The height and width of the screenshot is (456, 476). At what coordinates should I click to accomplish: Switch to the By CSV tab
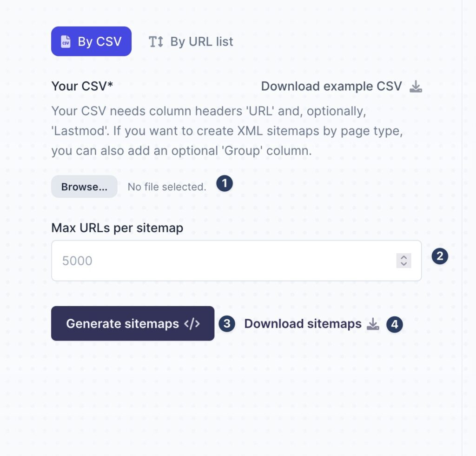pos(91,41)
